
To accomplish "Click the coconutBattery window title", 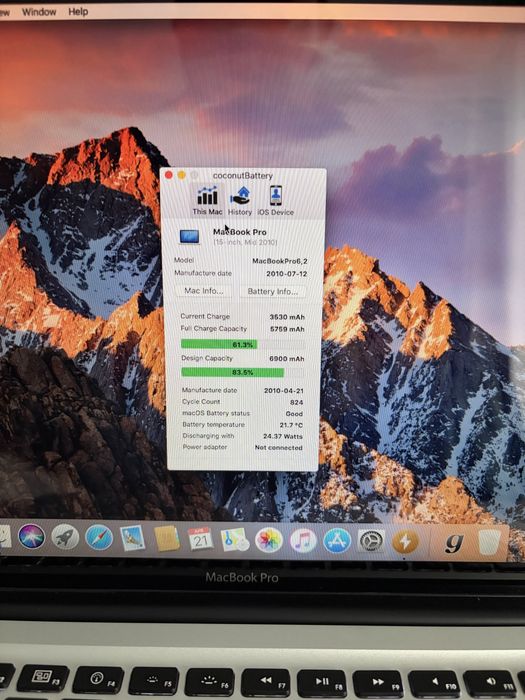I will pos(242,175).
